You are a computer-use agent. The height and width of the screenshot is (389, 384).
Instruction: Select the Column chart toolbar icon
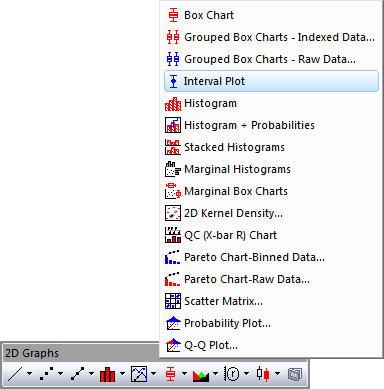[x=107, y=374]
